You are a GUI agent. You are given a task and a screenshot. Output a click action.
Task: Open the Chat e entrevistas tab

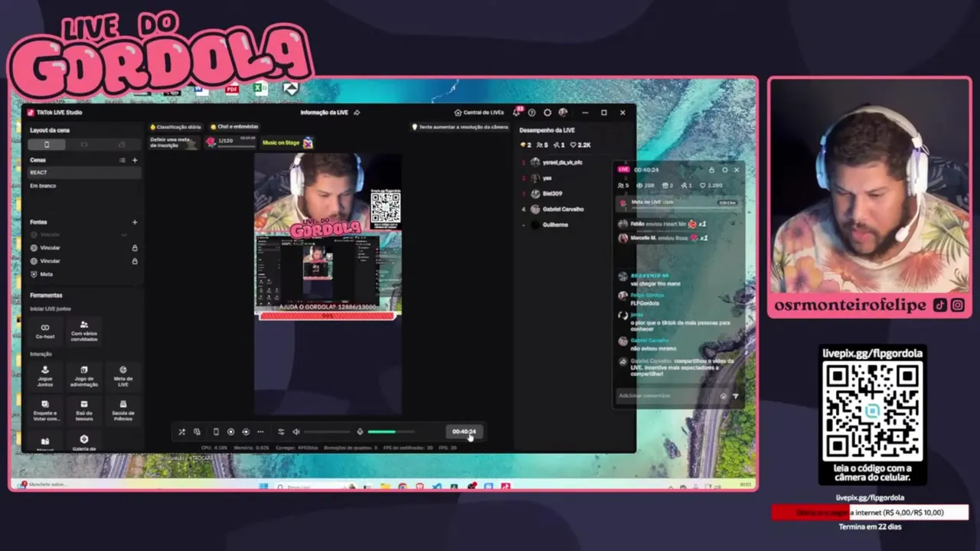[x=234, y=127]
